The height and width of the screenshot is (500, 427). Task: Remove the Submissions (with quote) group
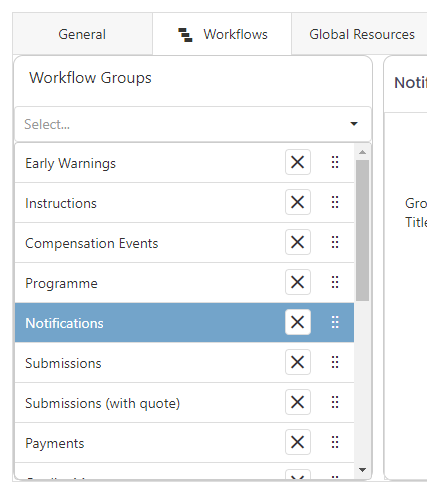pyautogui.click(x=298, y=402)
